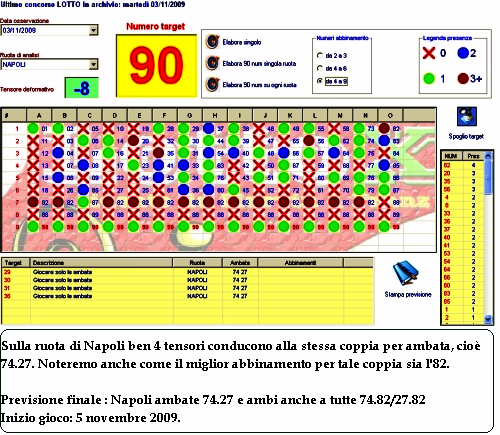Click the blue circle beside number 53

click(158, 178)
